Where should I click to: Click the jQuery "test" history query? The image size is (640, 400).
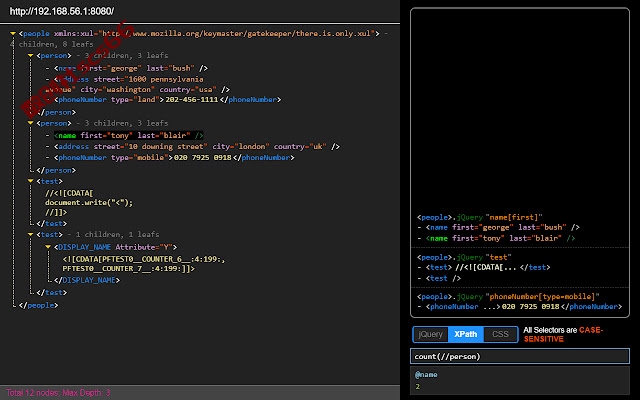click(x=464, y=257)
